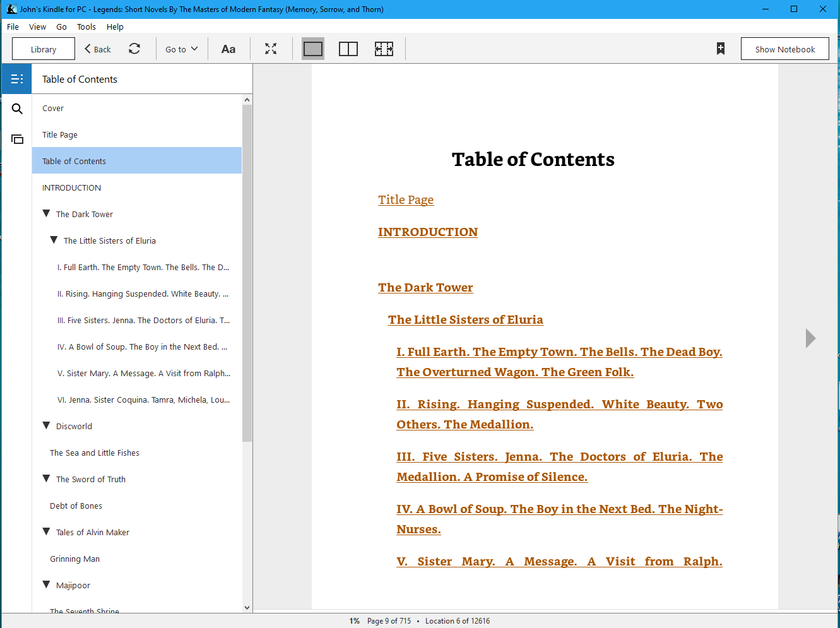Click the contents panel scrollbar down arrow
This screenshot has height=628, width=840.
tap(247, 607)
